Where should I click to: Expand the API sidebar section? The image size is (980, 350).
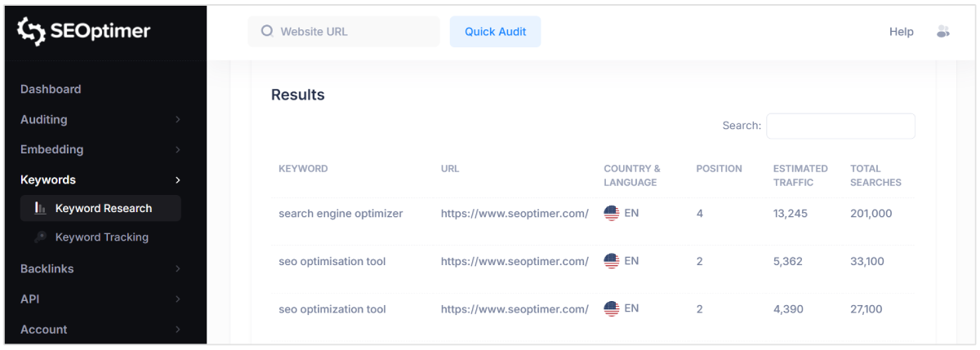(177, 299)
